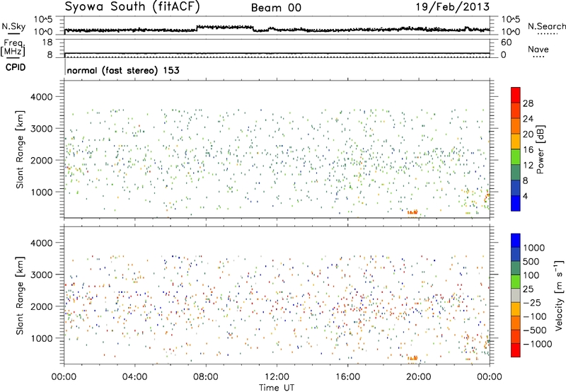Click the 18 tick on frequency axis
This screenshot has width=566, height=392.
[x=47, y=42]
